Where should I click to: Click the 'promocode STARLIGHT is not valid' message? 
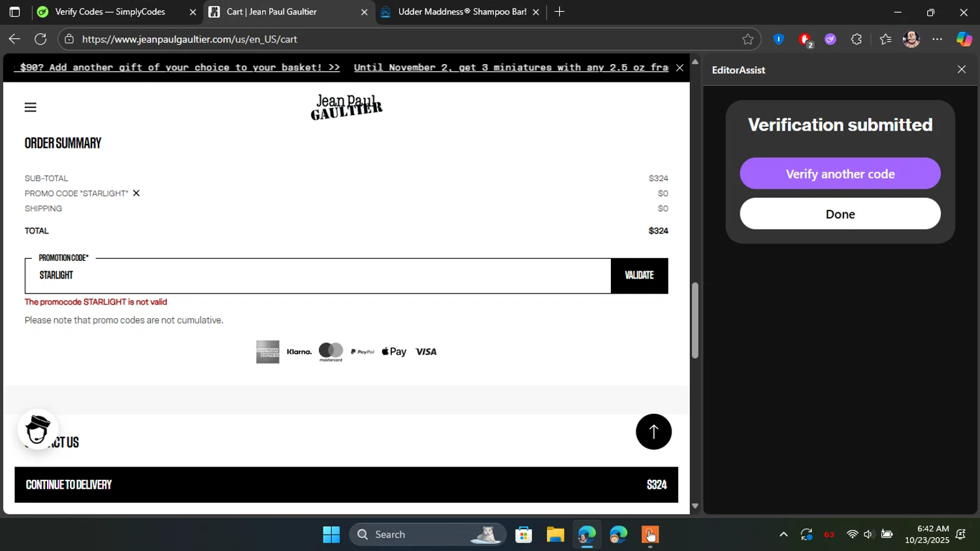point(96,302)
